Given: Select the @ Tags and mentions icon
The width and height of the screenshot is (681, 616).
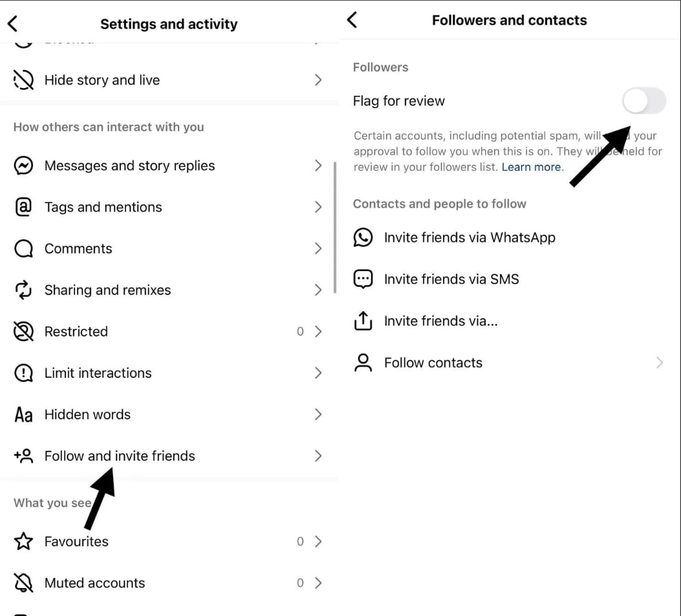Looking at the screenshot, I should [23, 207].
